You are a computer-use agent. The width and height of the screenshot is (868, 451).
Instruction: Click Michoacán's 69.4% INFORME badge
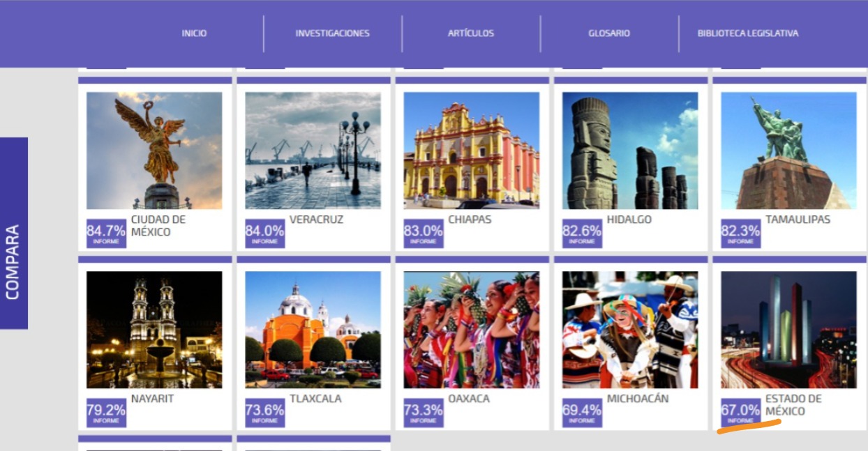[582, 413]
